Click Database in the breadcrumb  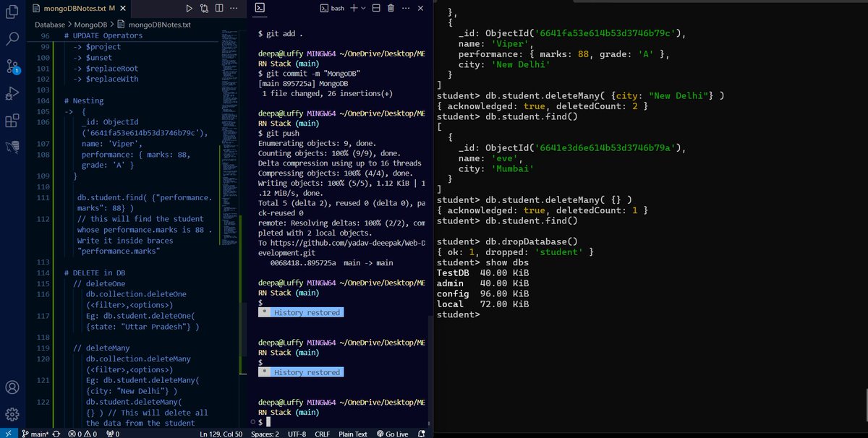[x=50, y=25]
